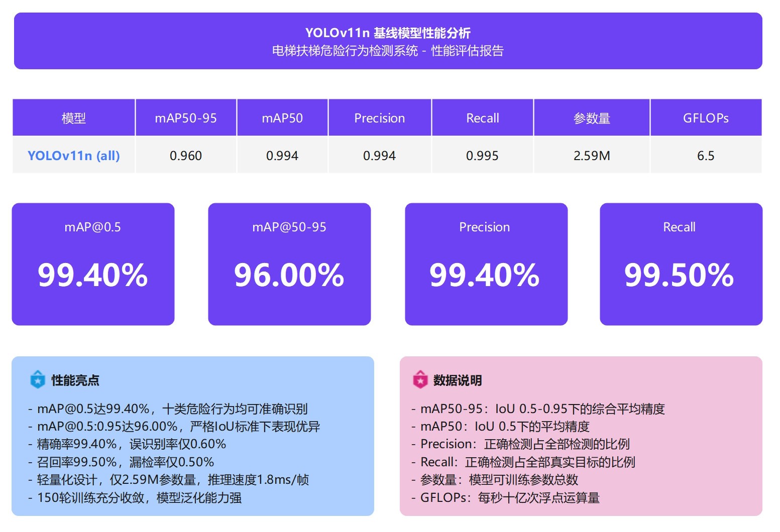Click the mAP50-95 table header
Screen dimensions: 780x532
click(186, 118)
